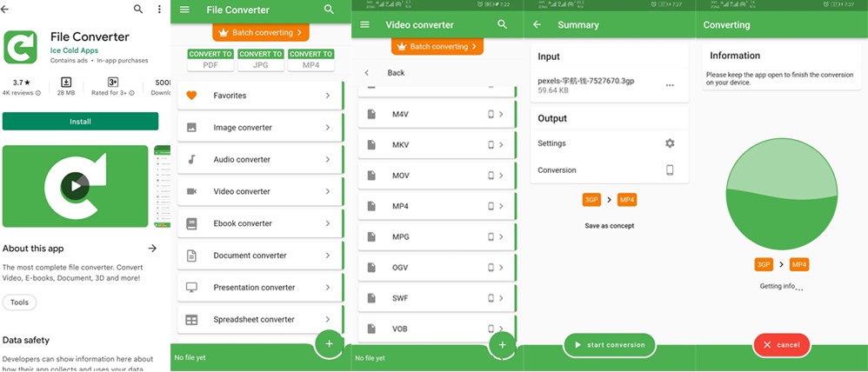
Task: Tap Save as concept
Action: [610, 226]
